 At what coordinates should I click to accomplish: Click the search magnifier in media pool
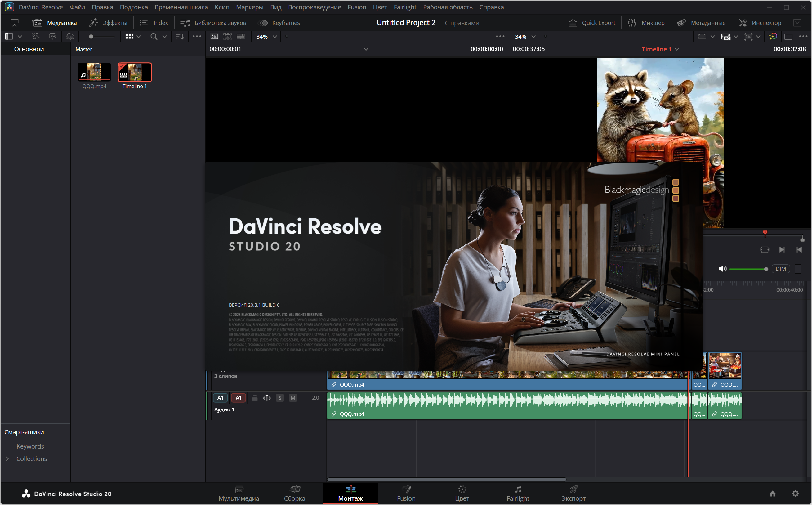pyautogui.click(x=154, y=36)
